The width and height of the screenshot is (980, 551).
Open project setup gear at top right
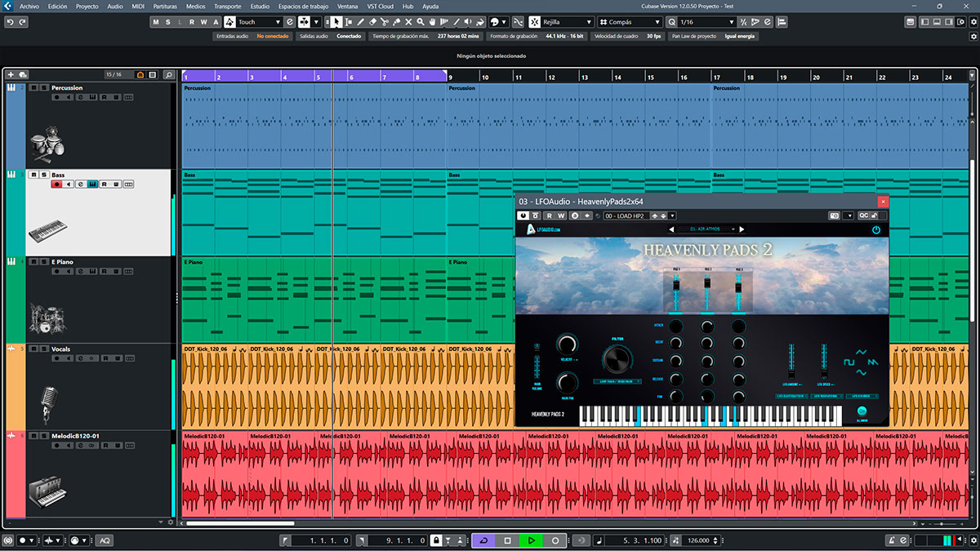973,22
